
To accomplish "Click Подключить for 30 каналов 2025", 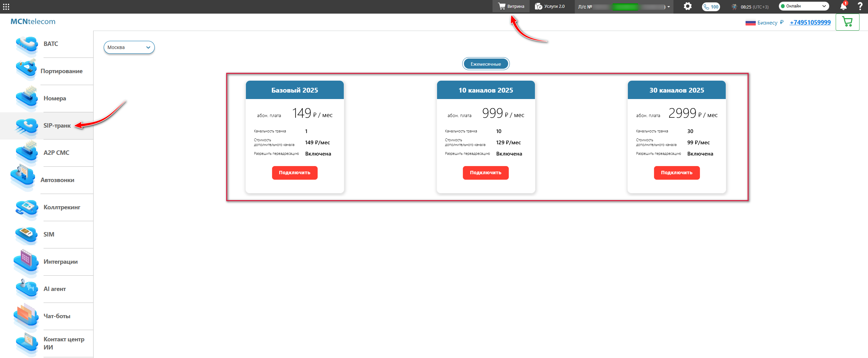I will tap(677, 173).
